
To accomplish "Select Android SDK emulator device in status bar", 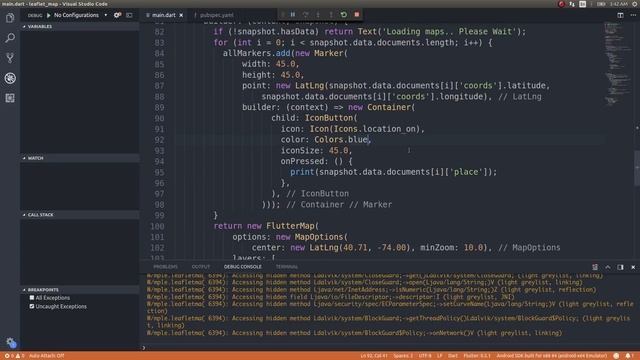I will click(x=551, y=356).
